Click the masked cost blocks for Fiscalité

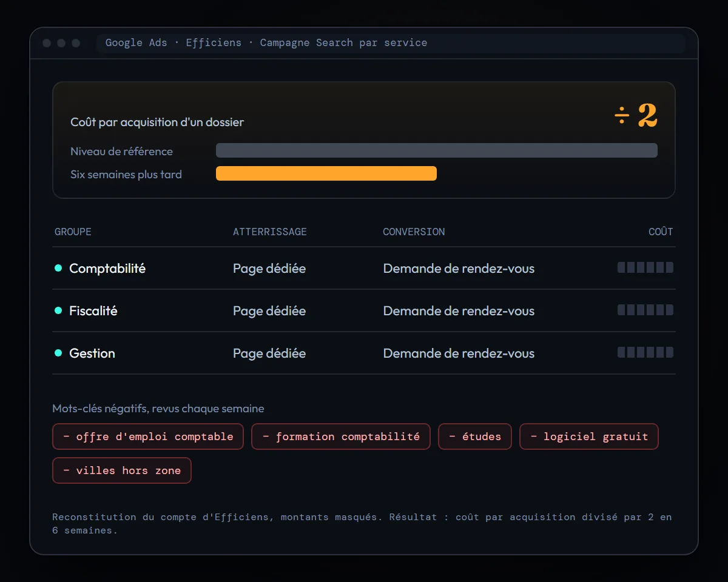(x=645, y=310)
